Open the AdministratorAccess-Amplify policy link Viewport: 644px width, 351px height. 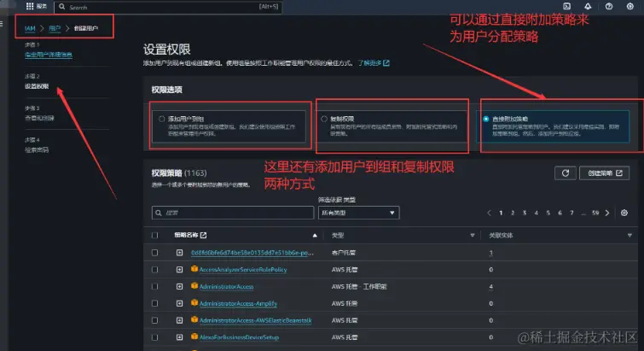pos(238,304)
